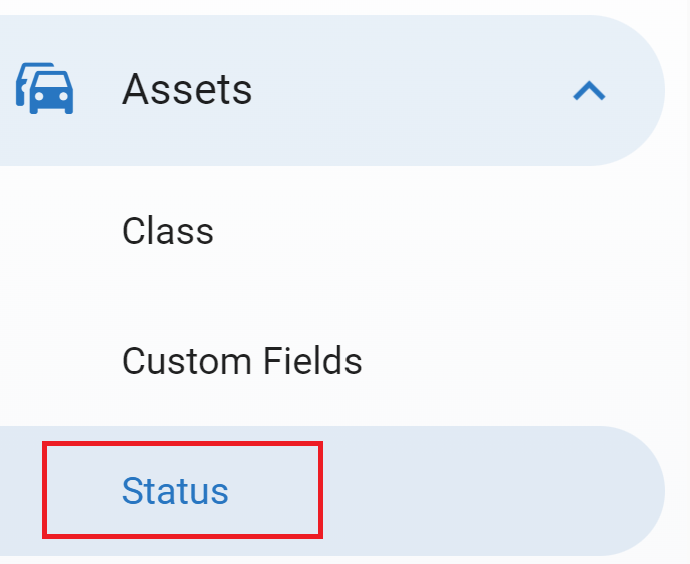
Task: Click the highlighted Status entry
Action: pyautogui.click(x=175, y=491)
